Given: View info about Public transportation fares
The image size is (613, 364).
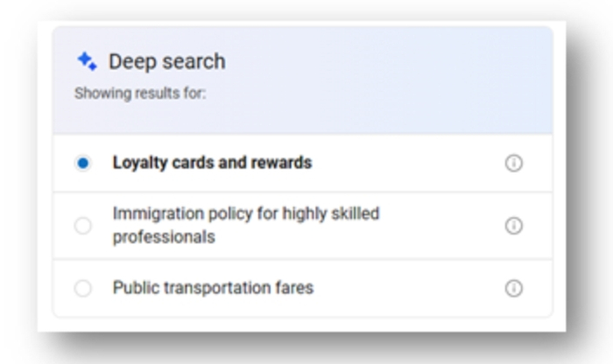Looking at the screenshot, I should pyautogui.click(x=514, y=288).
